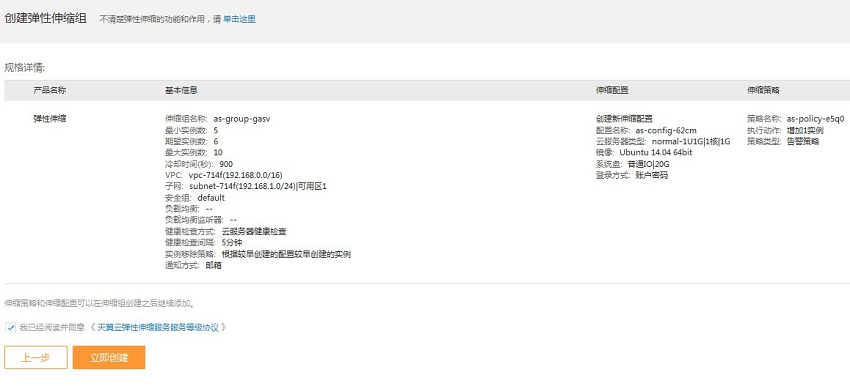Open the 天翼云弹性伸缩服务服务等级协议 link
This screenshot has height=386, width=850.
[158, 327]
